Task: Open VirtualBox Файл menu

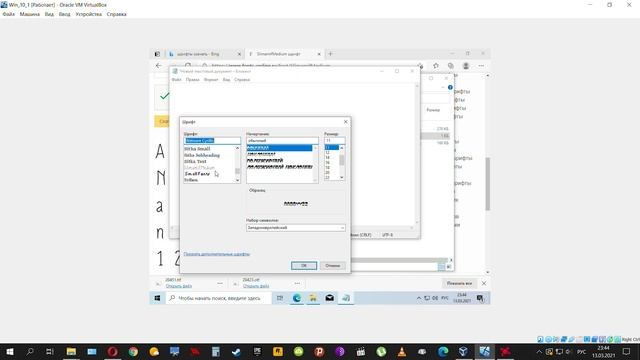Action: click(x=9, y=14)
